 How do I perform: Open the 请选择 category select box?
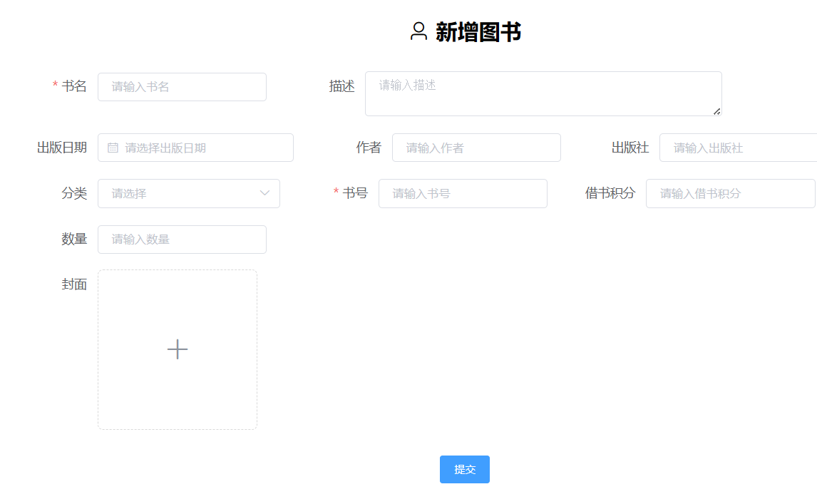coord(189,193)
